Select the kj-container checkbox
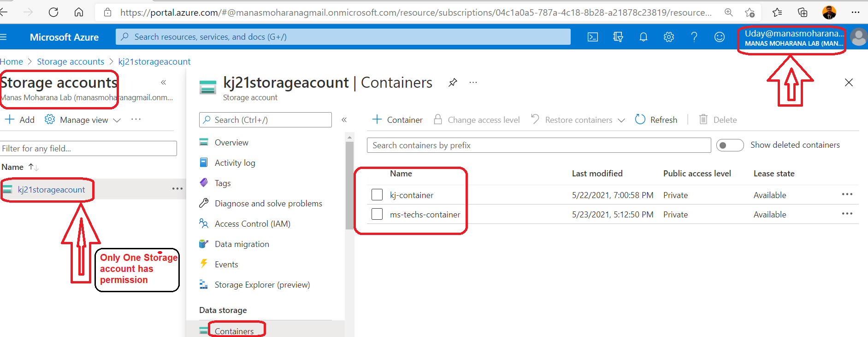Screen dimensions: 868x337 point(377,195)
